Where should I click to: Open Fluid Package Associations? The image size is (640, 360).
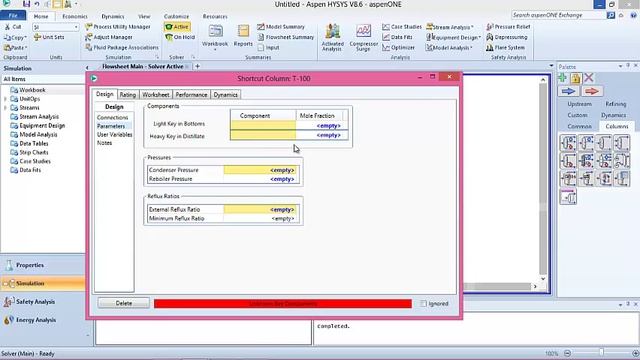pyautogui.click(x=122, y=47)
